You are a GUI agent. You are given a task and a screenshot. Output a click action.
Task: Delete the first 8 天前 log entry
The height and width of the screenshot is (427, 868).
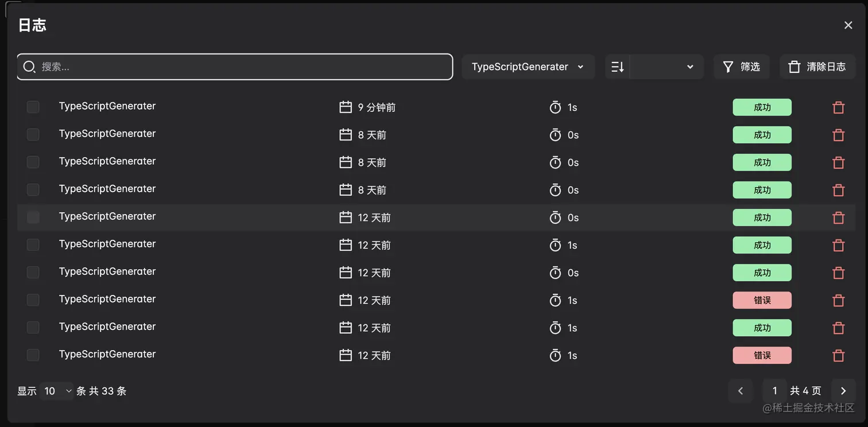(x=839, y=135)
